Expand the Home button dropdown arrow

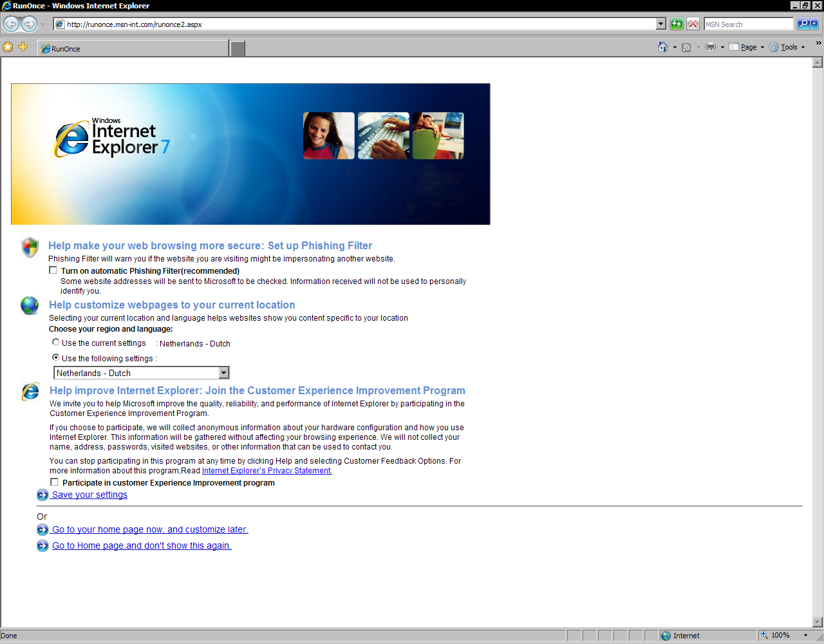click(x=675, y=47)
